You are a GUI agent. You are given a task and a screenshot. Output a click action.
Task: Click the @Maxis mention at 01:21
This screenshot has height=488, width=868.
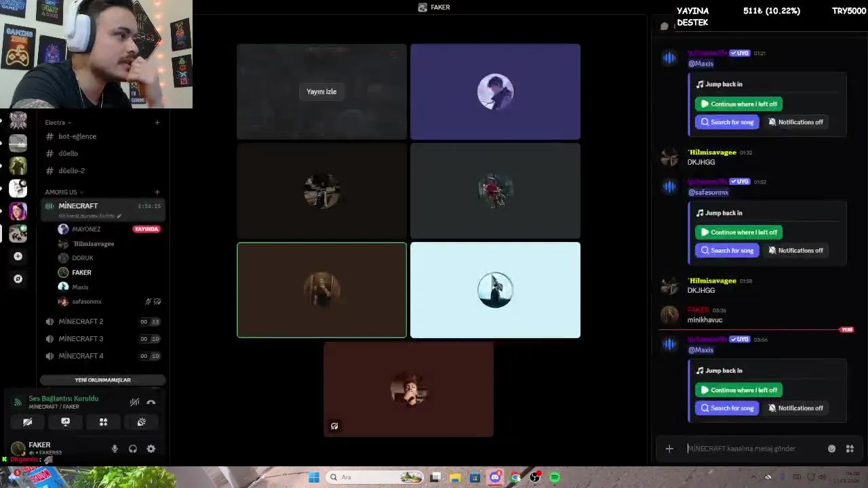pos(701,64)
